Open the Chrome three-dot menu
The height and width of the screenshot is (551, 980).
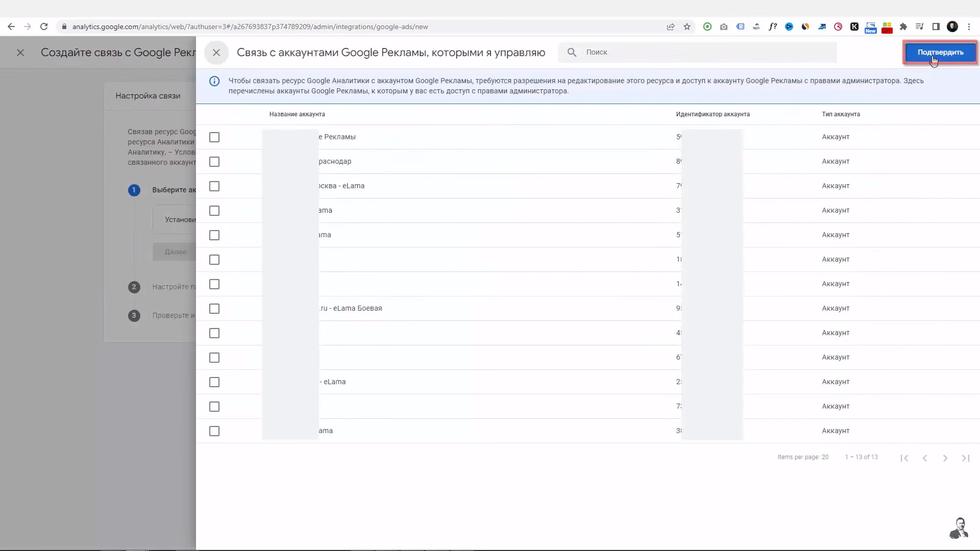[969, 27]
